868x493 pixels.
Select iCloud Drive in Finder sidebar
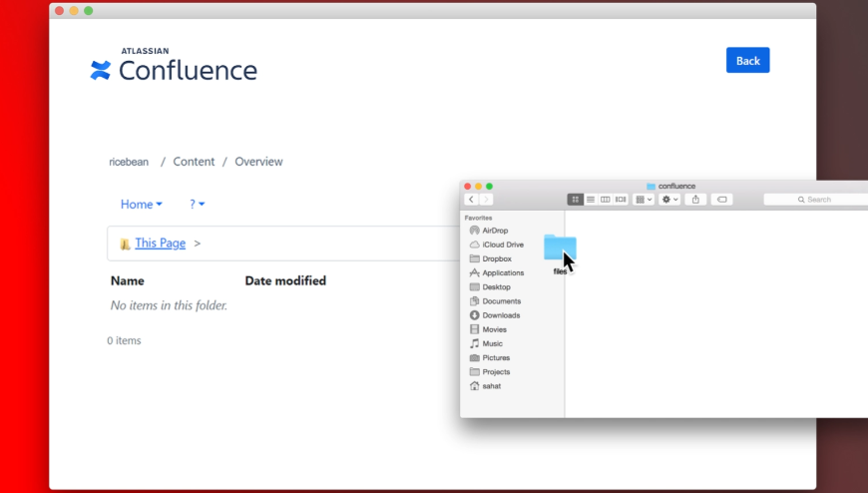[x=496, y=245]
